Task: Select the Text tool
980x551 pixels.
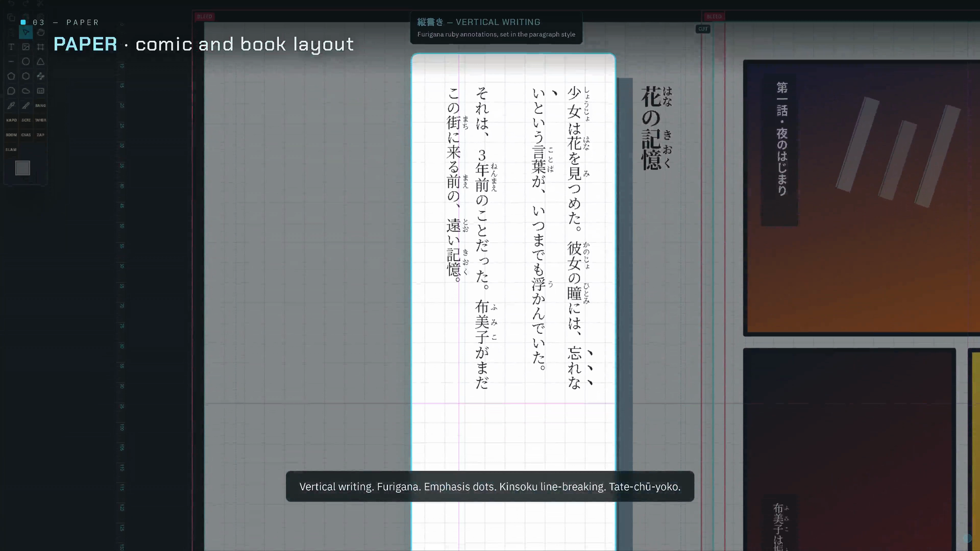Action: point(11,47)
